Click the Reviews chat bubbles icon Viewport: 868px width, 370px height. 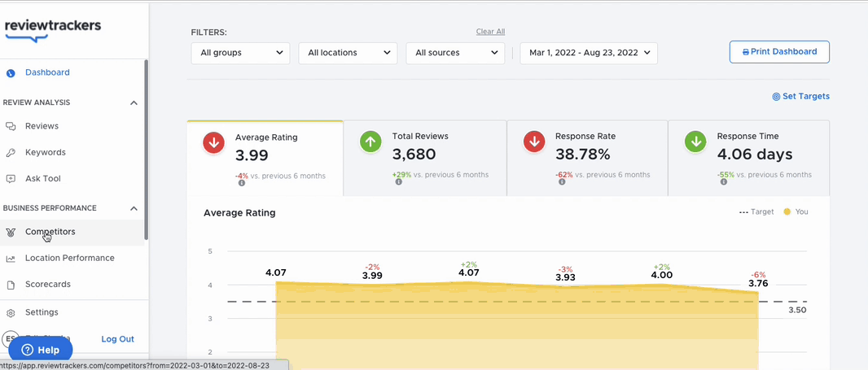[x=11, y=127]
